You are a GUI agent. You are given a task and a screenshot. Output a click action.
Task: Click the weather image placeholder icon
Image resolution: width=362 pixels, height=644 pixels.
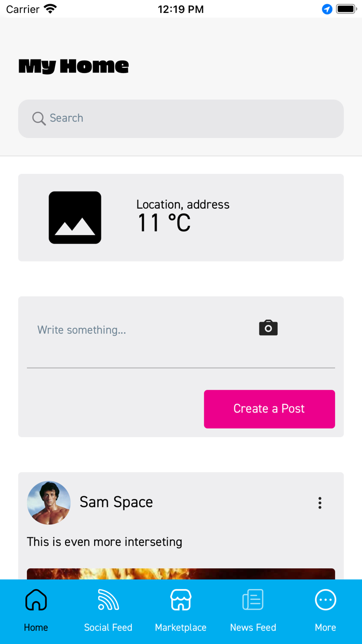tap(75, 217)
